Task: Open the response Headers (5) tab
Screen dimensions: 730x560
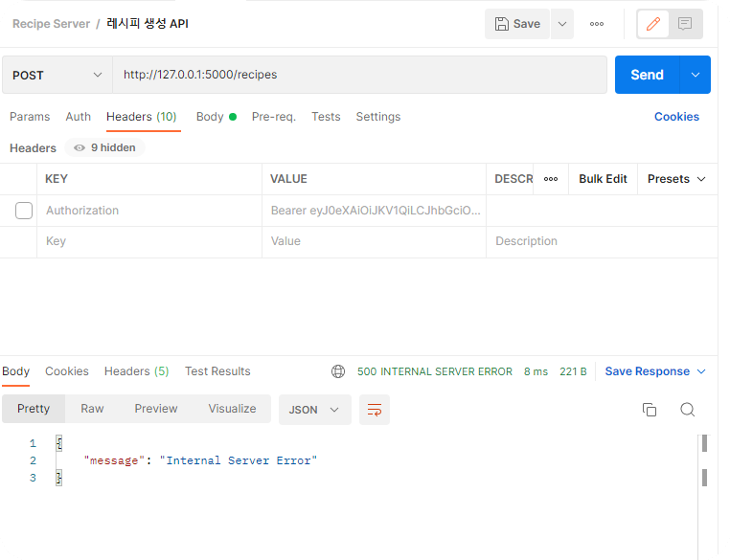Action: pyautogui.click(x=136, y=371)
